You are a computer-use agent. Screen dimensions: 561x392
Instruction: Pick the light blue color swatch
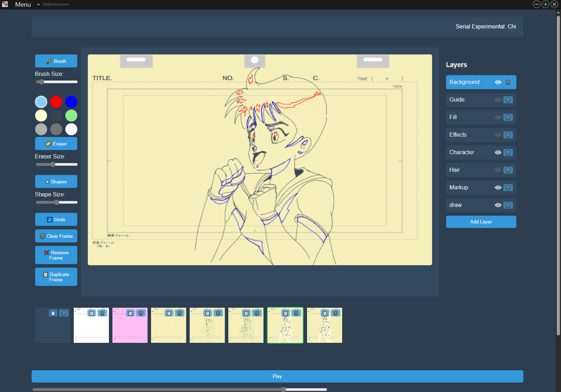(41, 102)
